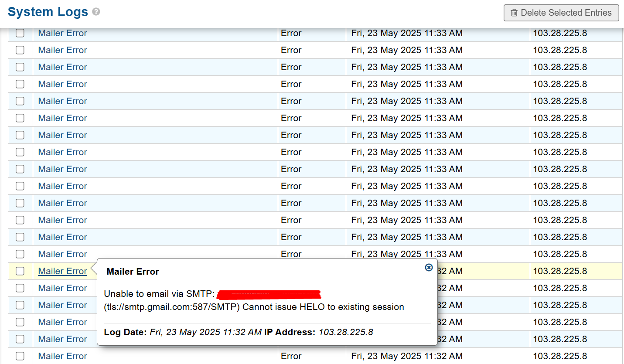Screen dimensions: 624x364
Task: Click the 'Cannot issue HELO' error message text
Action: point(323,307)
